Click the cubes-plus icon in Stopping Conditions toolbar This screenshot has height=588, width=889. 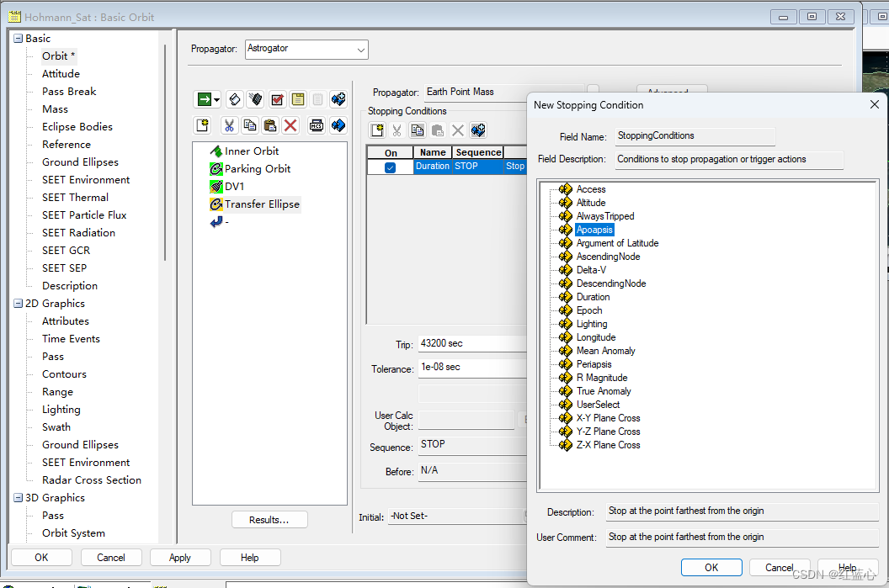[478, 130]
